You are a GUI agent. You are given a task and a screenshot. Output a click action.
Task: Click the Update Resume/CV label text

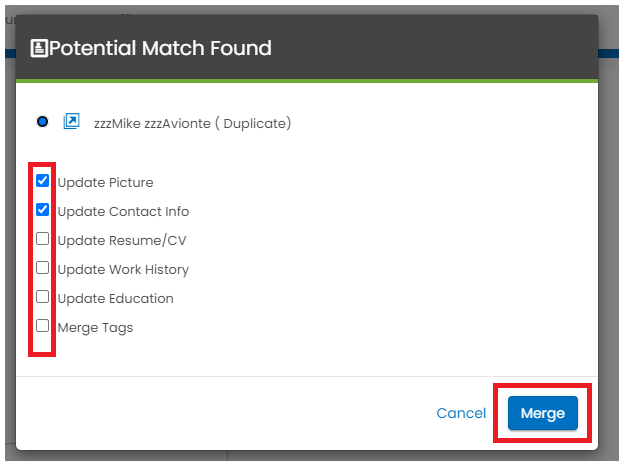[x=122, y=240]
